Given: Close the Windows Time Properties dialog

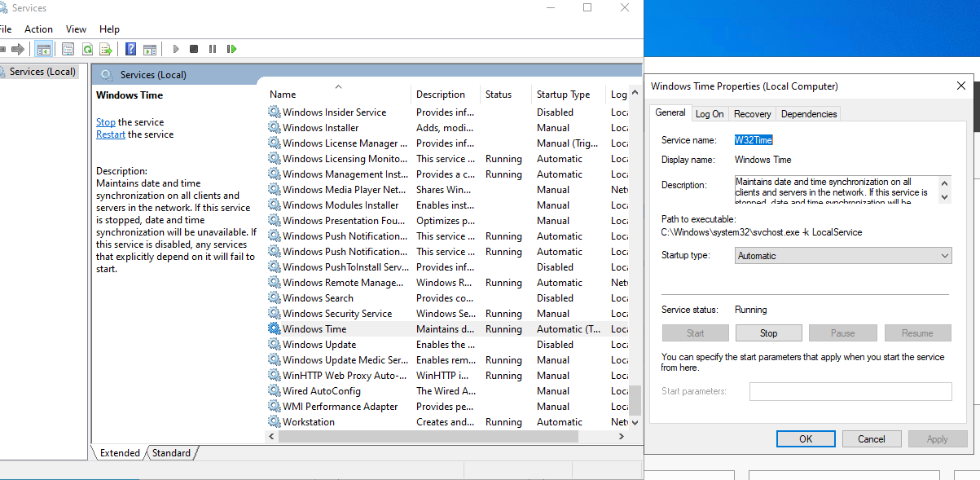Looking at the screenshot, I should [961, 86].
